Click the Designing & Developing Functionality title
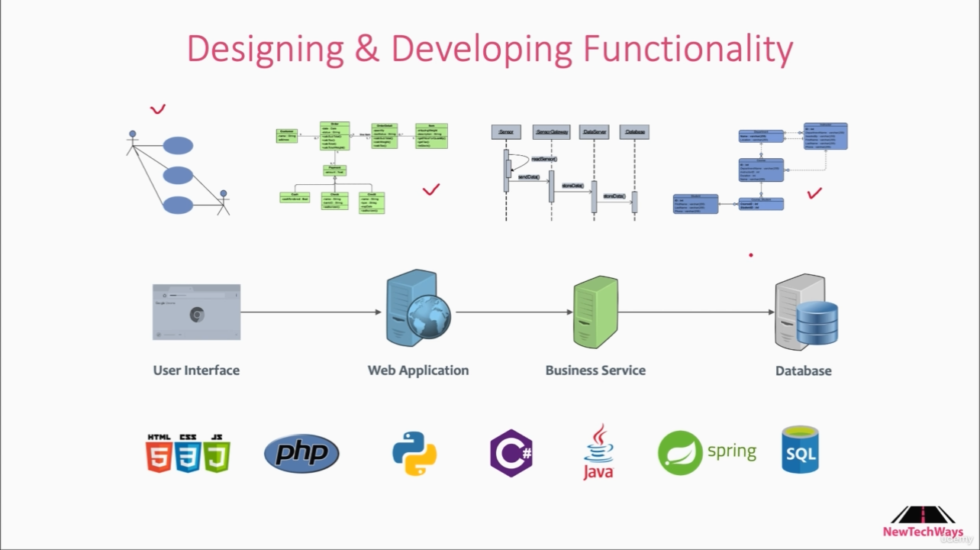The height and width of the screenshot is (550, 980). (490, 49)
